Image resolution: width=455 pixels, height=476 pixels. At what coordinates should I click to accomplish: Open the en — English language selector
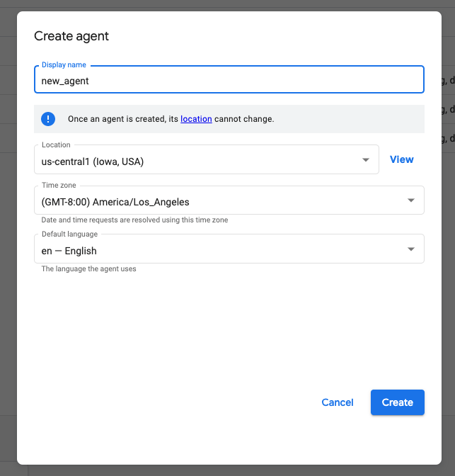[x=229, y=249]
